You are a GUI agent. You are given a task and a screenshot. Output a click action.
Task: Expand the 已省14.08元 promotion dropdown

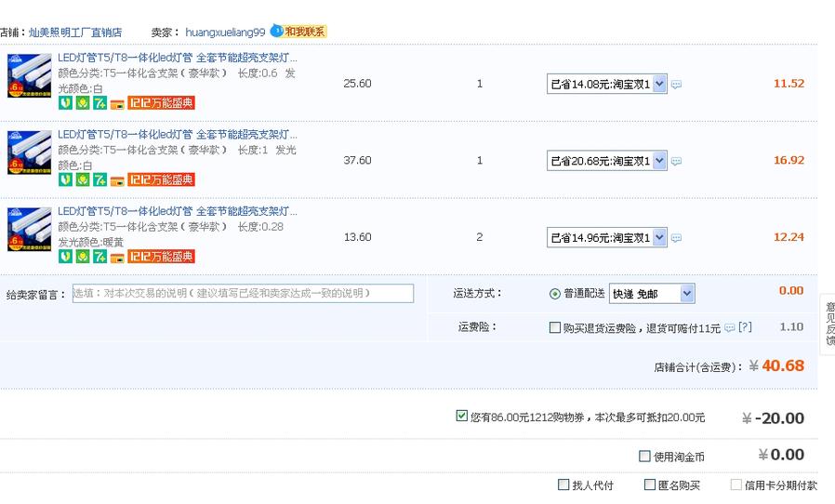pos(659,84)
